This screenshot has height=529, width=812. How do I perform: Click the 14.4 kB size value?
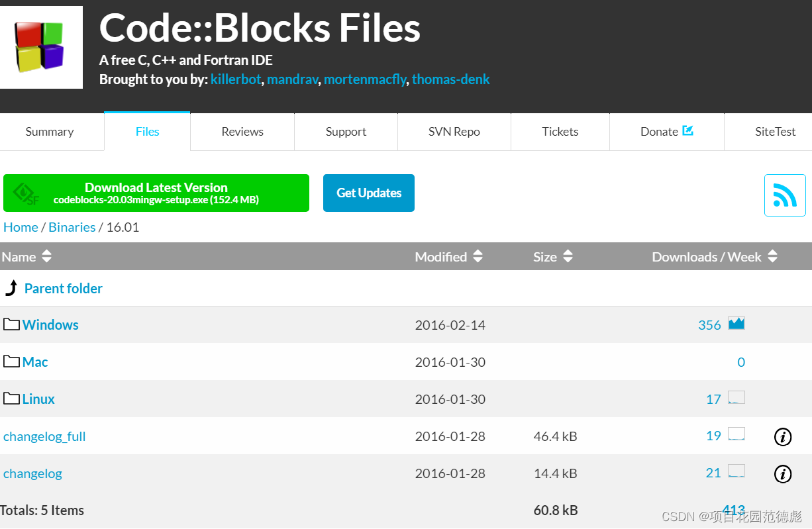[x=555, y=473]
